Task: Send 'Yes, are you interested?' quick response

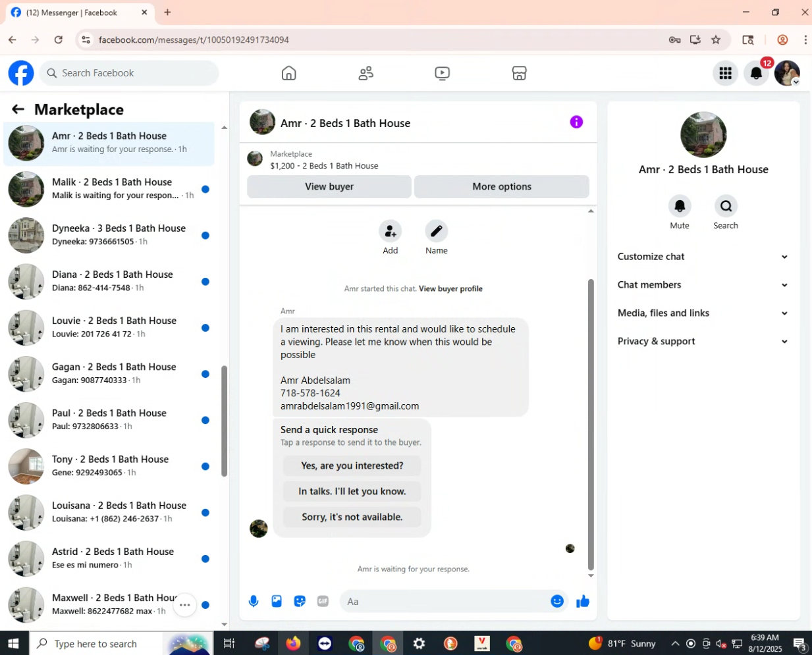Action: (352, 465)
